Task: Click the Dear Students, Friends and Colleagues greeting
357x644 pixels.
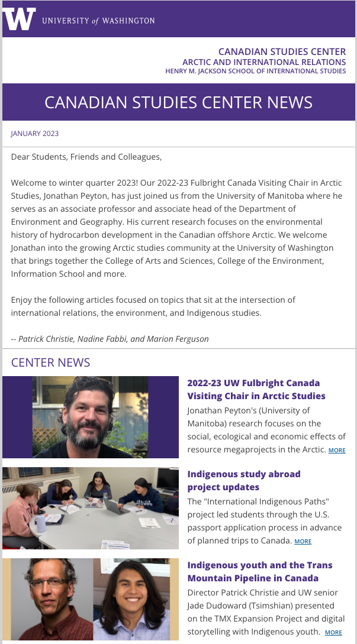Action: click(x=86, y=157)
